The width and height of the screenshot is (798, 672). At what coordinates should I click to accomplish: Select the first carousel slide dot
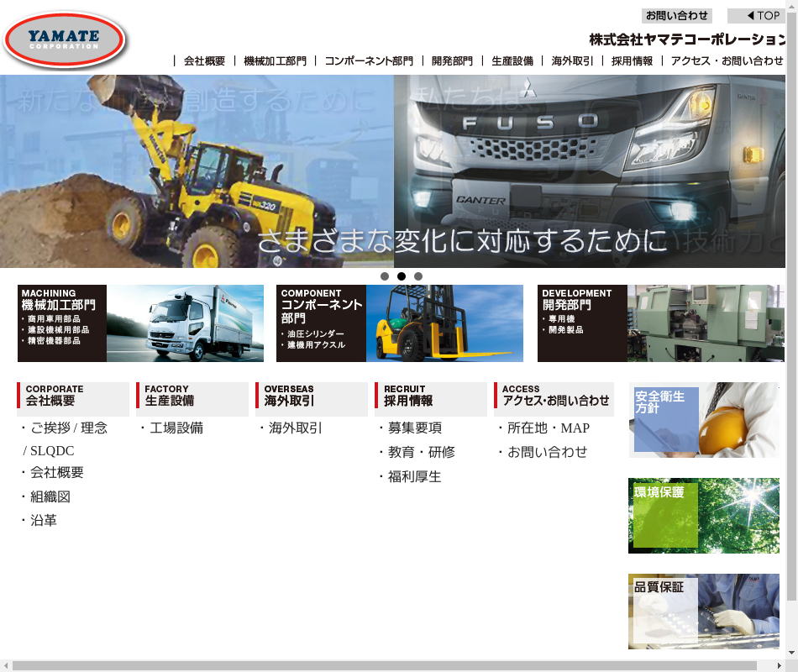coord(385,276)
